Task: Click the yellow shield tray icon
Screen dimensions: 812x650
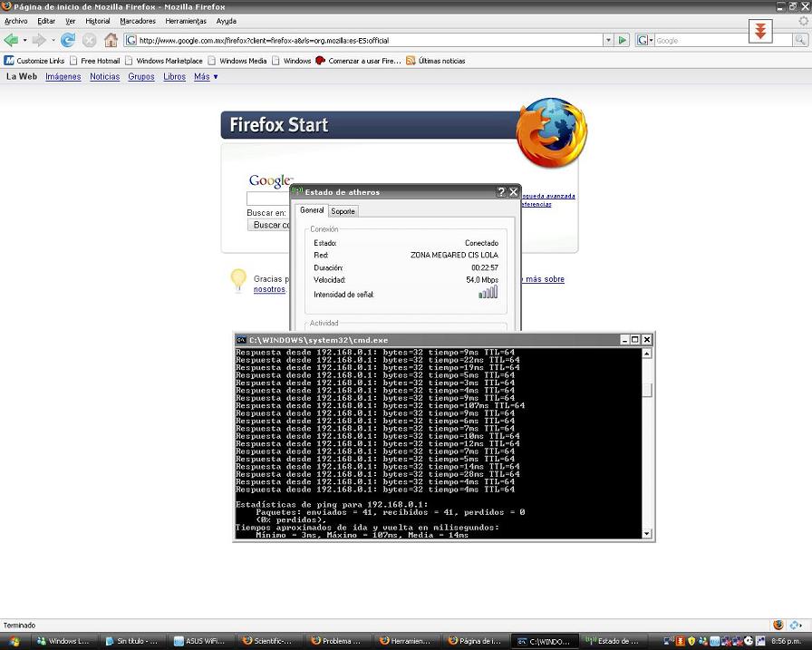Action: [x=691, y=641]
